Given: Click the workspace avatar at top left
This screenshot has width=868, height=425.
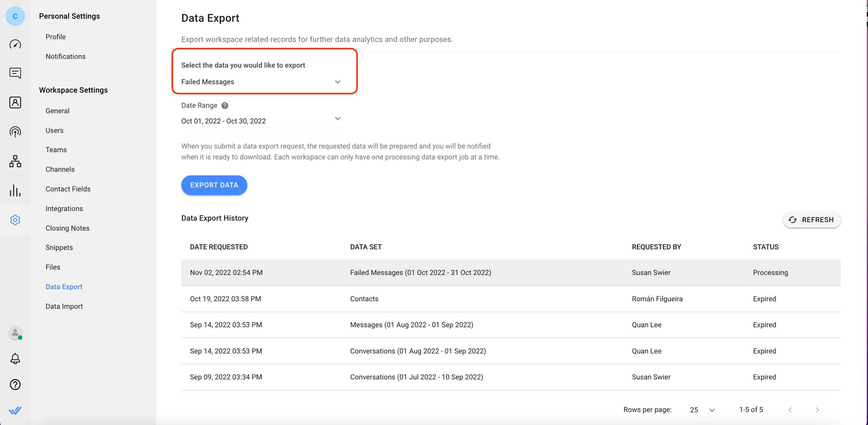Looking at the screenshot, I should [15, 16].
